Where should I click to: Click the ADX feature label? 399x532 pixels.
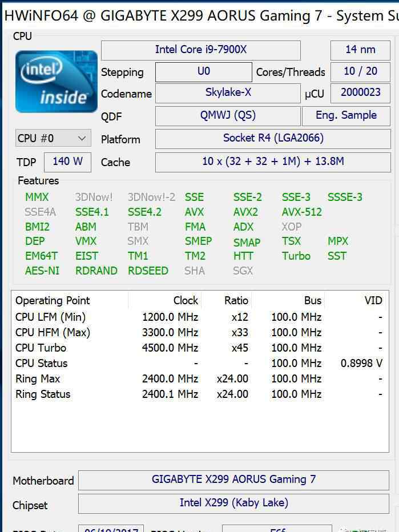[x=243, y=227]
